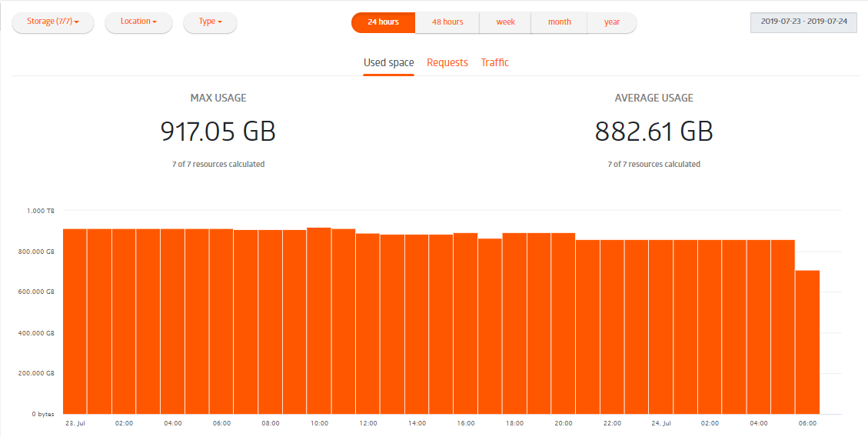Open the Requests tab
The height and width of the screenshot is (437, 868).
point(447,63)
